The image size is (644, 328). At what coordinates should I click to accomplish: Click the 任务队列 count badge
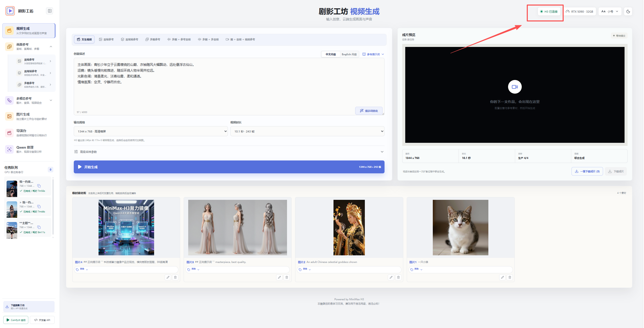pyautogui.click(x=51, y=170)
